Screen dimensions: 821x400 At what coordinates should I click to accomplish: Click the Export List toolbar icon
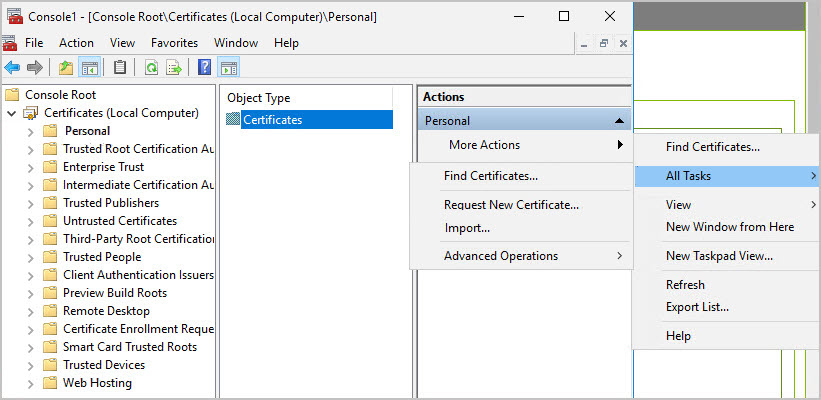pyautogui.click(x=174, y=68)
